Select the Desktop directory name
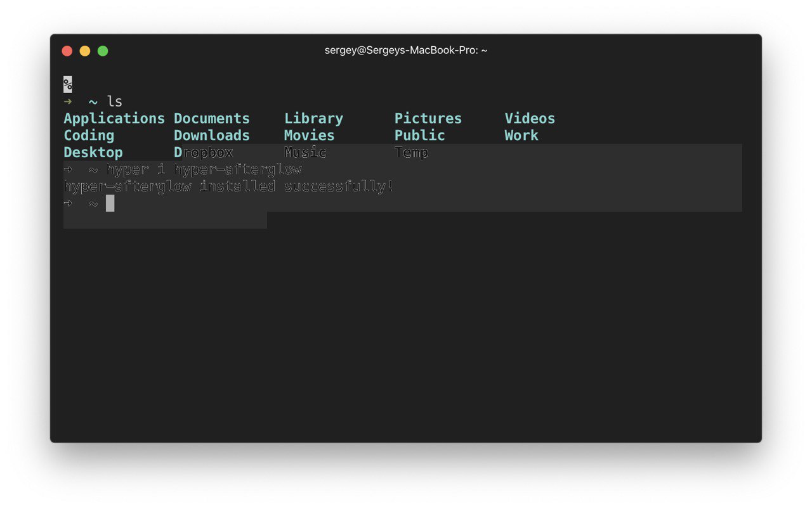The image size is (812, 509). (x=93, y=153)
